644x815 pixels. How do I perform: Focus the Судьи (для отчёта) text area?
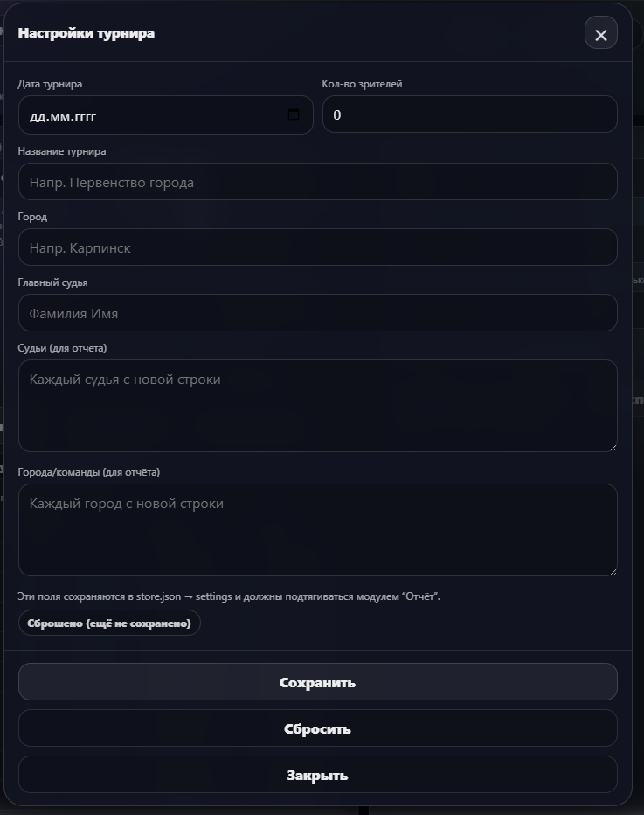pos(317,406)
